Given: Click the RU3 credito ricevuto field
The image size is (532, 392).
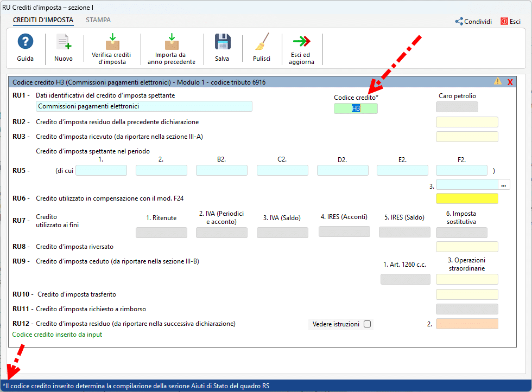Looking at the screenshot, I should (x=467, y=137).
